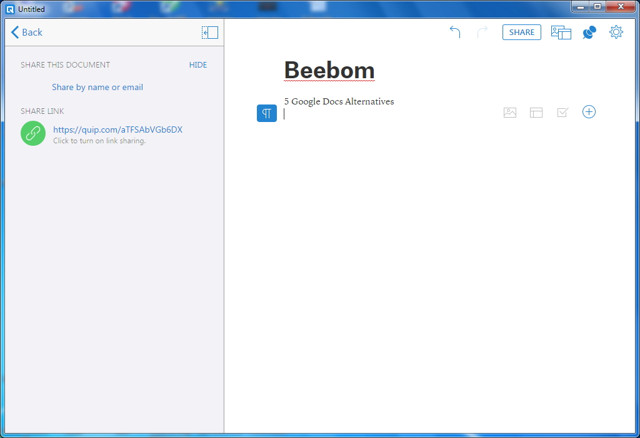Insert a checklist item icon
Viewport: 640px width, 438px height.
(x=562, y=112)
